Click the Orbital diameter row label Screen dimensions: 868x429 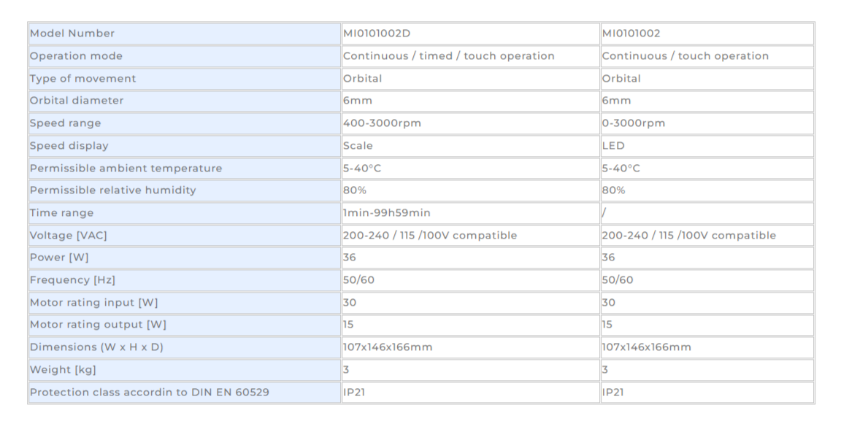point(185,101)
